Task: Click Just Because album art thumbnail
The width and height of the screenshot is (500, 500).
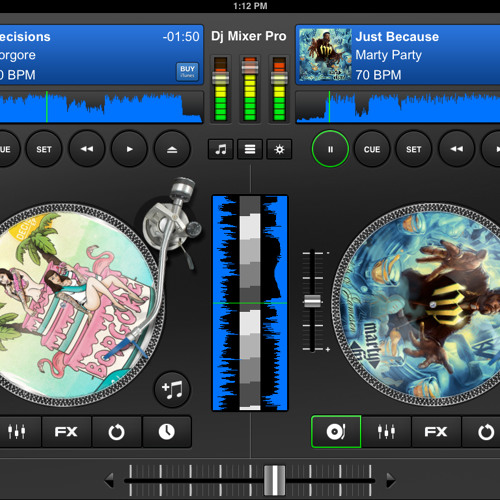Action: coord(325,55)
